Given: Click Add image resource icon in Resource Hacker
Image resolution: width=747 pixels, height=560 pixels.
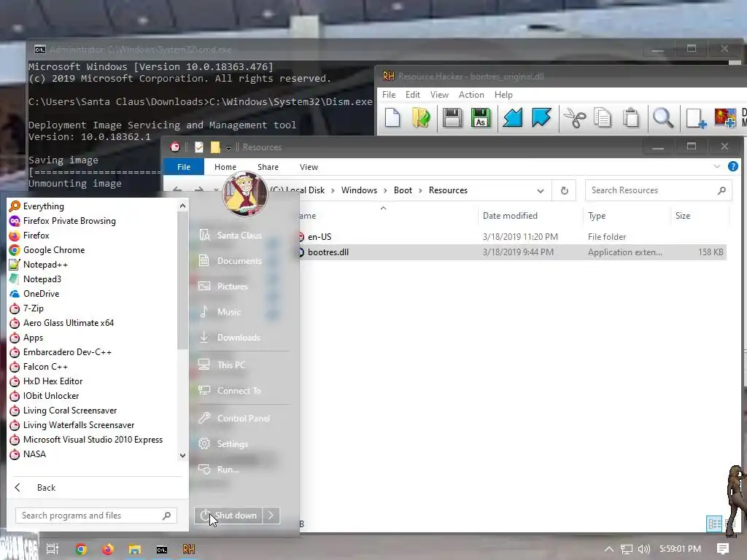Looking at the screenshot, I should (x=724, y=117).
